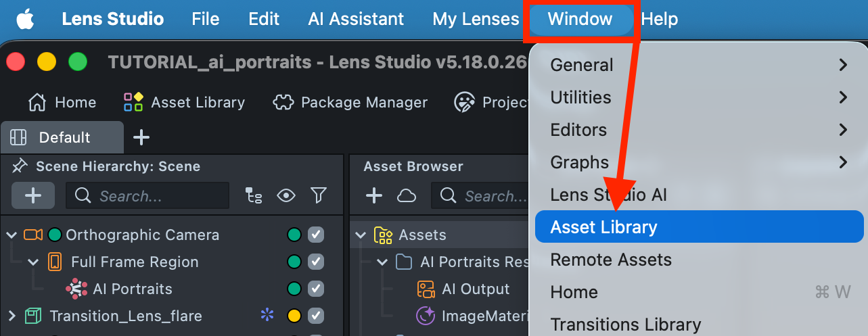This screenshot has width=868, height=336.
Task: Uncheck the Orthographic Camera checkbox
Action: 316,235
